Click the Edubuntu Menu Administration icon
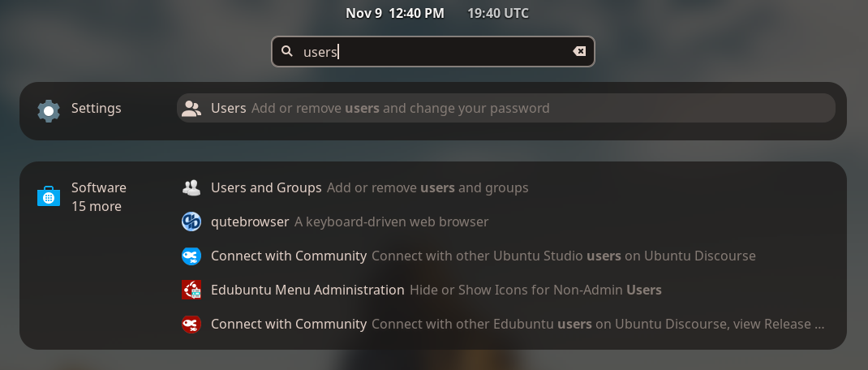Viewport: 868px width, 370px height. [x=191, y=290]
